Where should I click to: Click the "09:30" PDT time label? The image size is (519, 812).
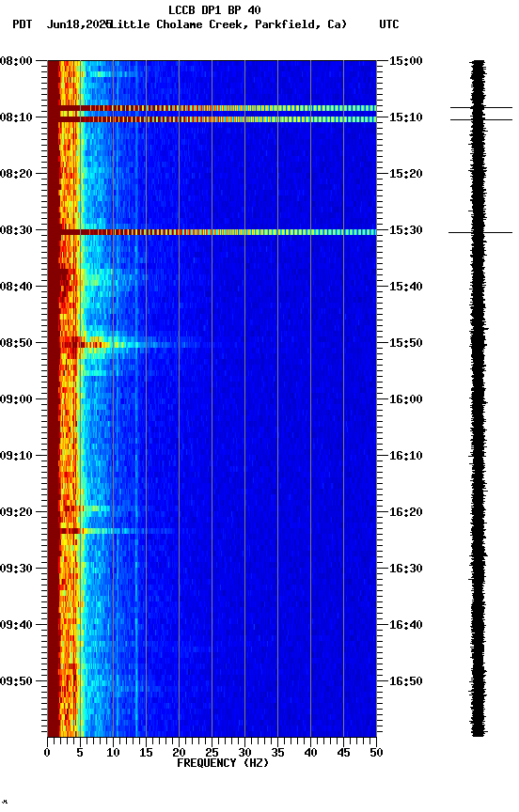[x=16, y=569]
